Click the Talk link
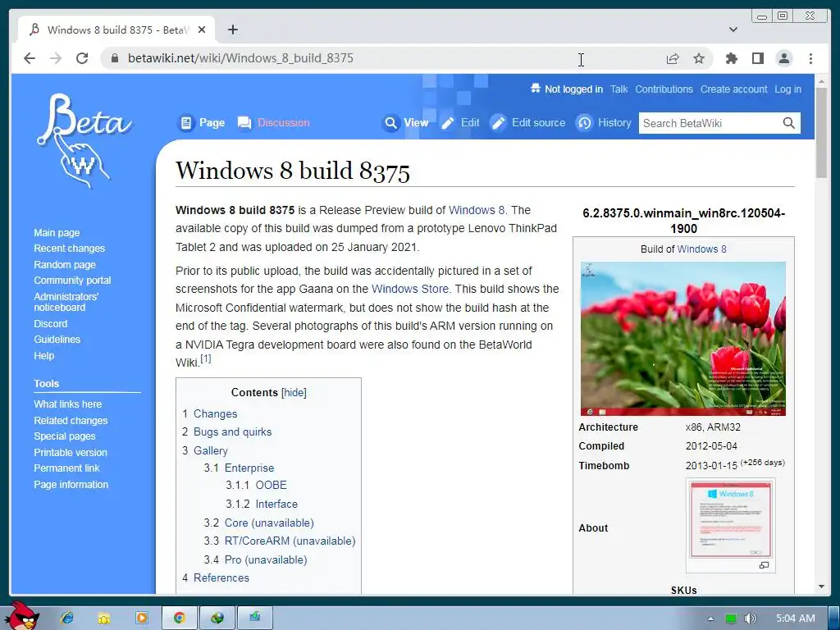Viewport: 840px width, 630px height. point(619,89)
